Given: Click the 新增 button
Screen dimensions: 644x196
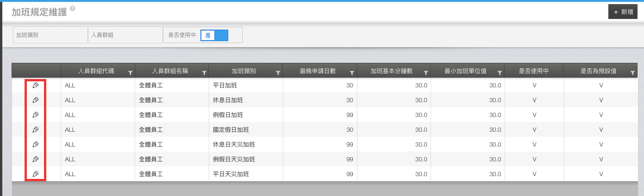Looking at the screenshot, I should pyautogui.click(x=623, y=12).
